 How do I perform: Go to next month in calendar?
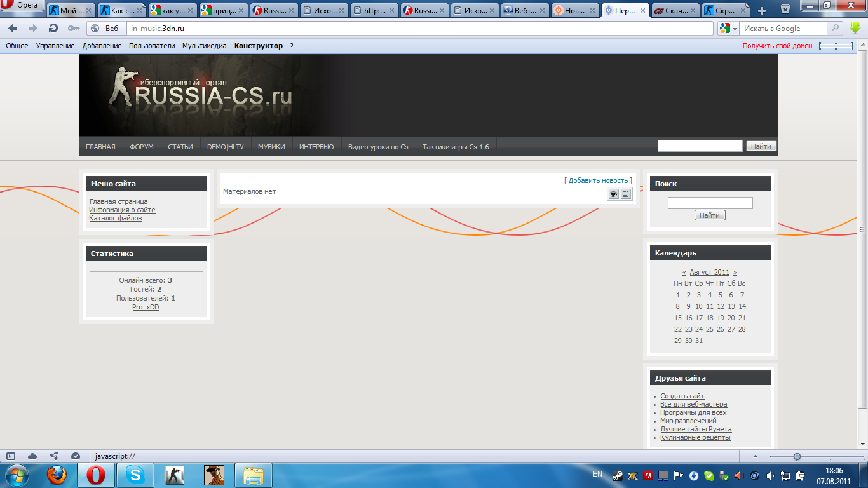735,272
